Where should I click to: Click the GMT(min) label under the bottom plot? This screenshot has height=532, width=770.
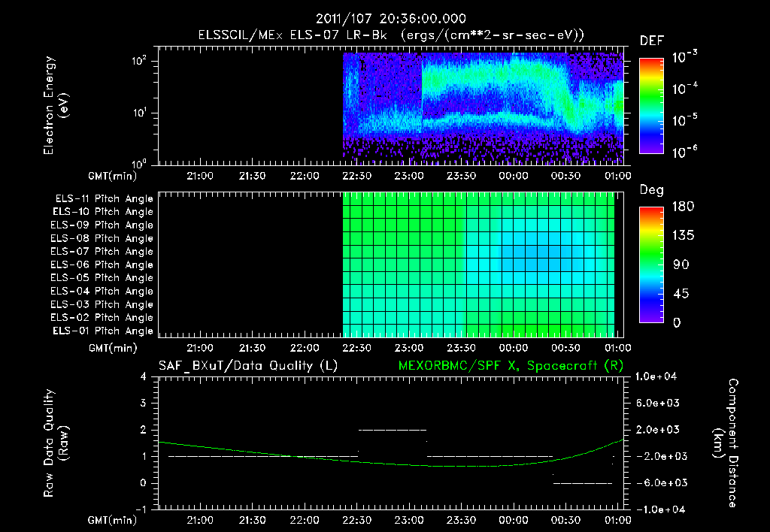[x=113, y=520]
